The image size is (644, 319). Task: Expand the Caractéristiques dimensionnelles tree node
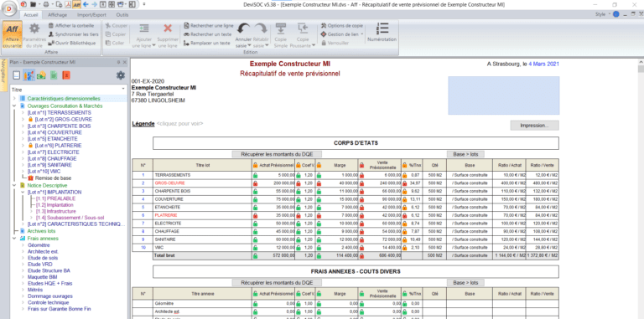[14, 99]
